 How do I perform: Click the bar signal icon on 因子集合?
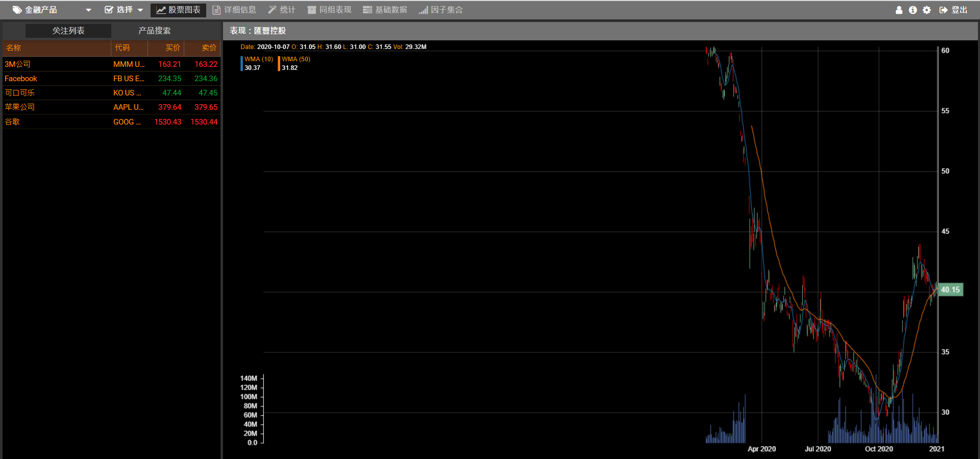423,10
